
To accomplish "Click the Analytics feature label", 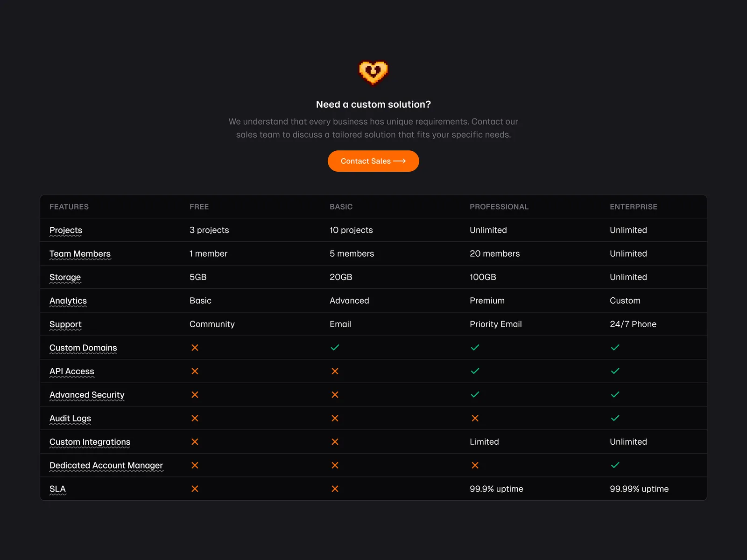I will (x=68, y=301).
